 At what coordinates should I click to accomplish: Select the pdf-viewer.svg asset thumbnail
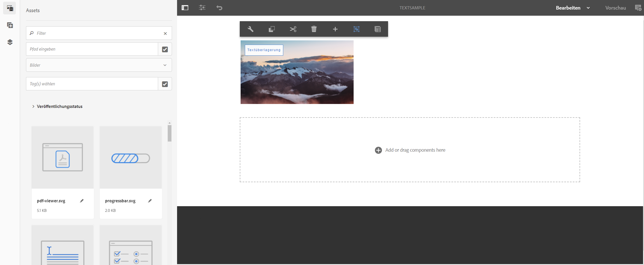coord(63,158)
